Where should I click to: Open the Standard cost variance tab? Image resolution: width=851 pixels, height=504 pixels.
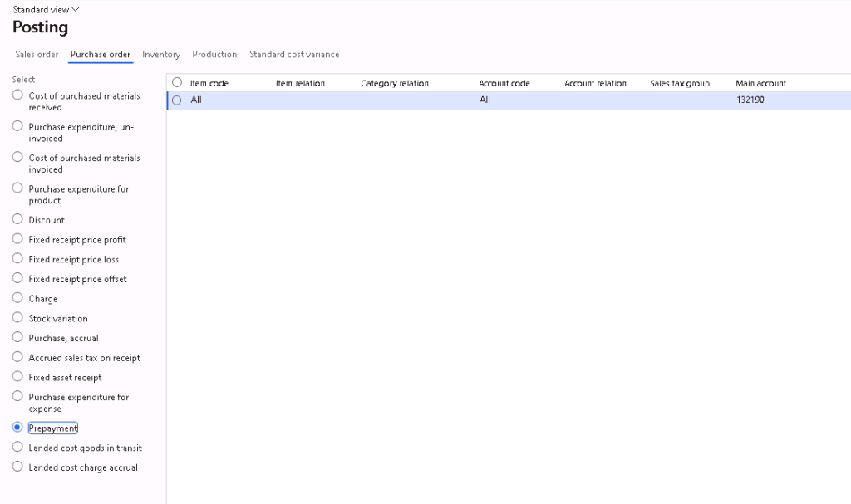[294, 55]
